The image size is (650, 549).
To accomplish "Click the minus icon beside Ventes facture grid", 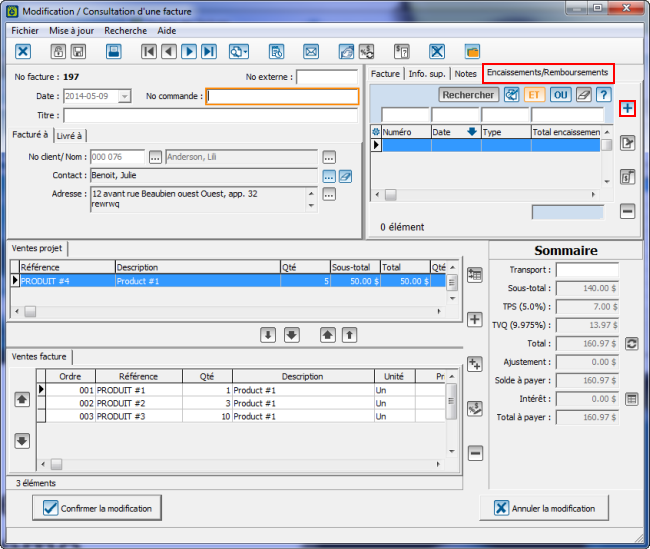I will [475, 453].
